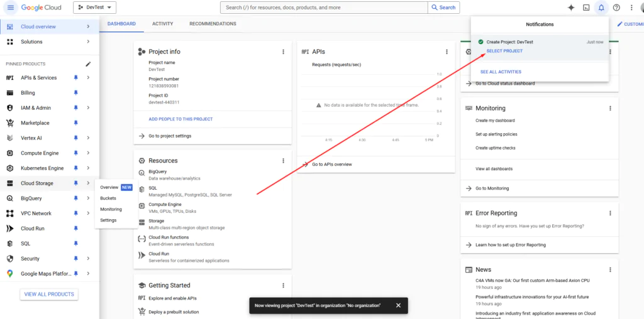Screen dimensions: 644x319
Task: Open C4A VMs now GA news article
Action: [x=532, y=281]
